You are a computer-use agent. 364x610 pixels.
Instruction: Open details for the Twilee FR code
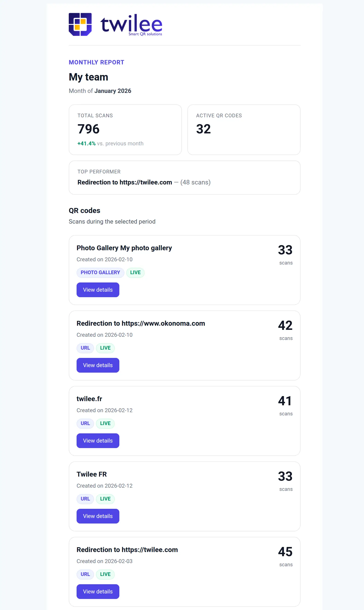pyautogui.click(x=98, y=516)
